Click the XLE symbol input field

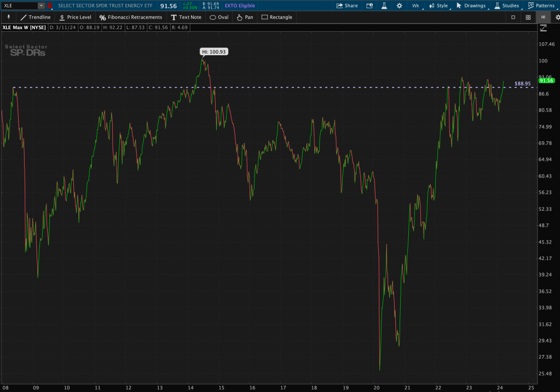(19, 5)
